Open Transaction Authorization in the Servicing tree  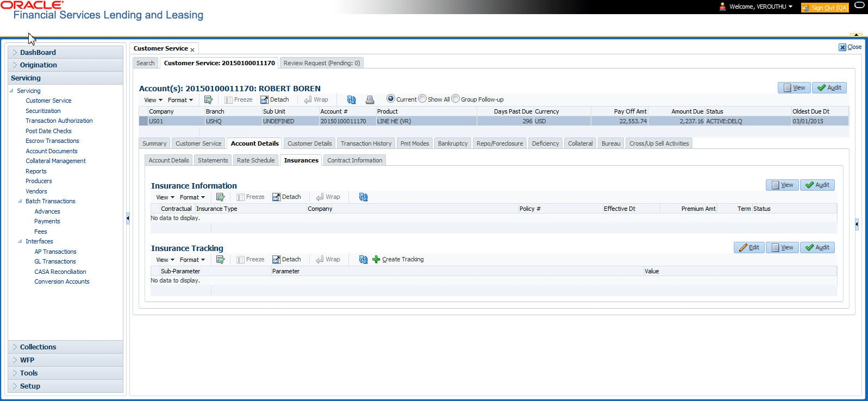point(59,121)
